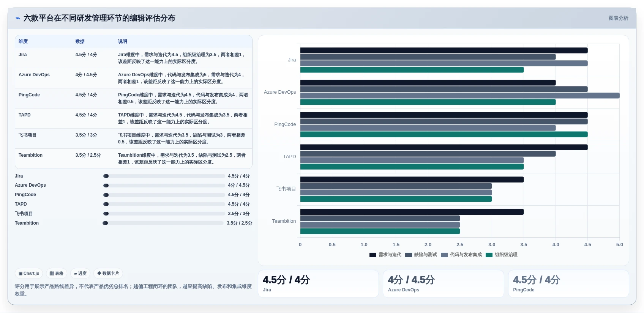Click Teambition progress bar track

tap(163, 223)
